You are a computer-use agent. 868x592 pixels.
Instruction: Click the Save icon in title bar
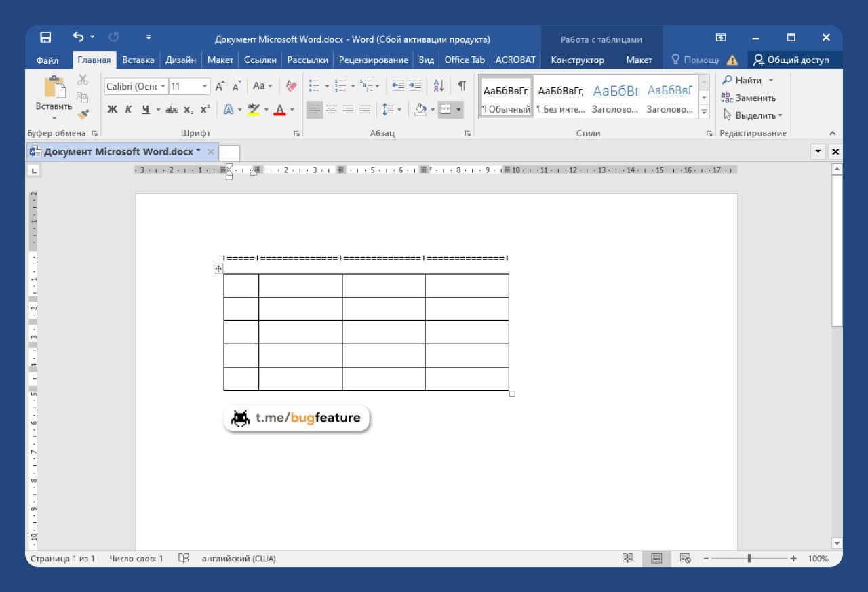45,38
